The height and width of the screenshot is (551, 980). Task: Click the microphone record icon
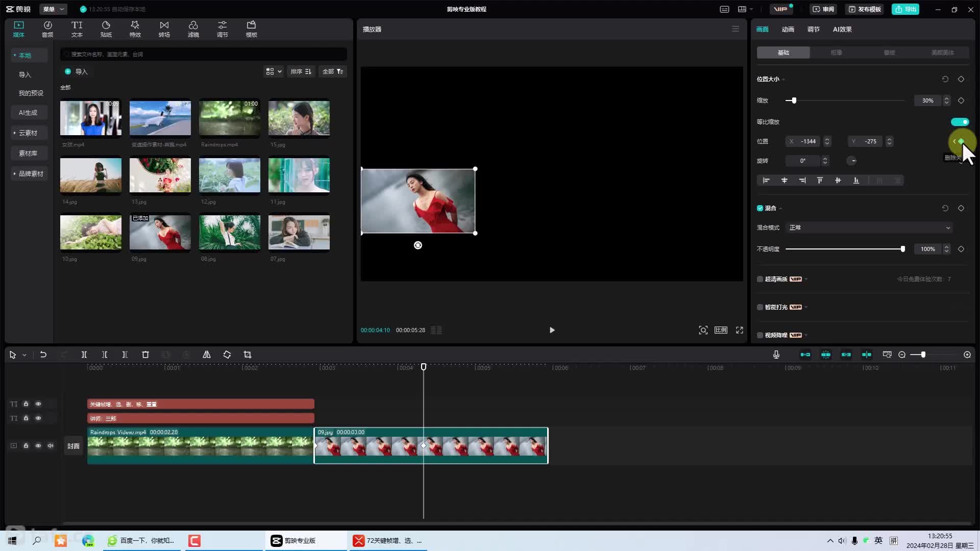776,355
